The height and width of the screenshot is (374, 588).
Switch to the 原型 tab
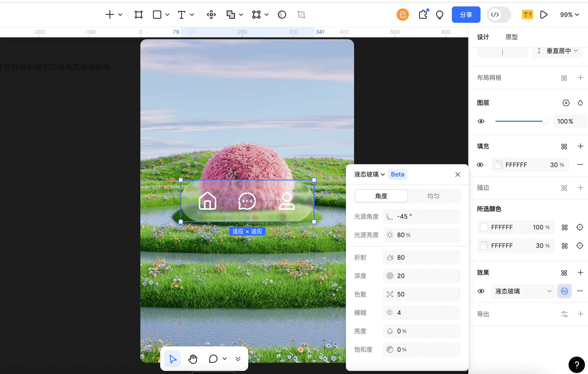coord(511,37)
